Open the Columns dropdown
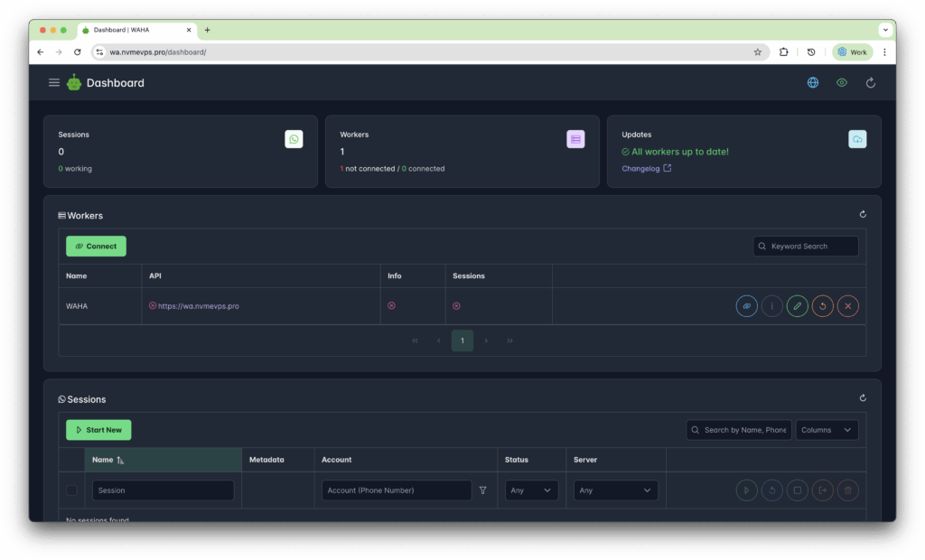The height and width of the screenshot is (560, 925). tap(827, 430)
